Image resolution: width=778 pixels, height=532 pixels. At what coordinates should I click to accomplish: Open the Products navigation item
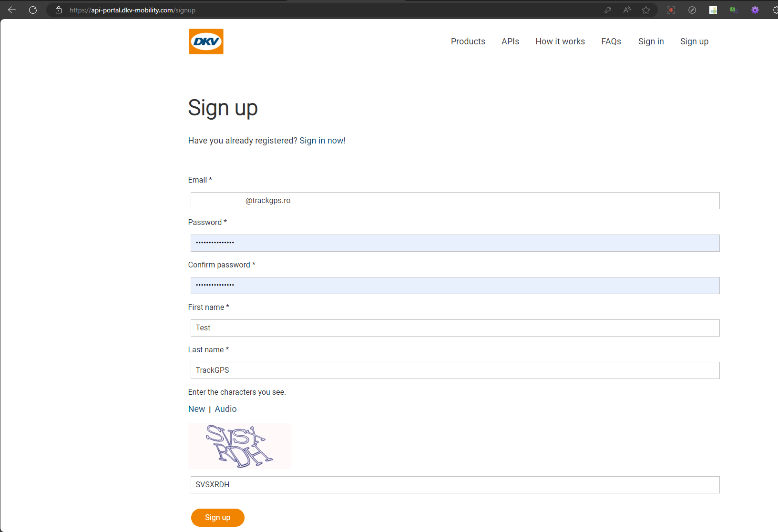(x=468, y=41)
